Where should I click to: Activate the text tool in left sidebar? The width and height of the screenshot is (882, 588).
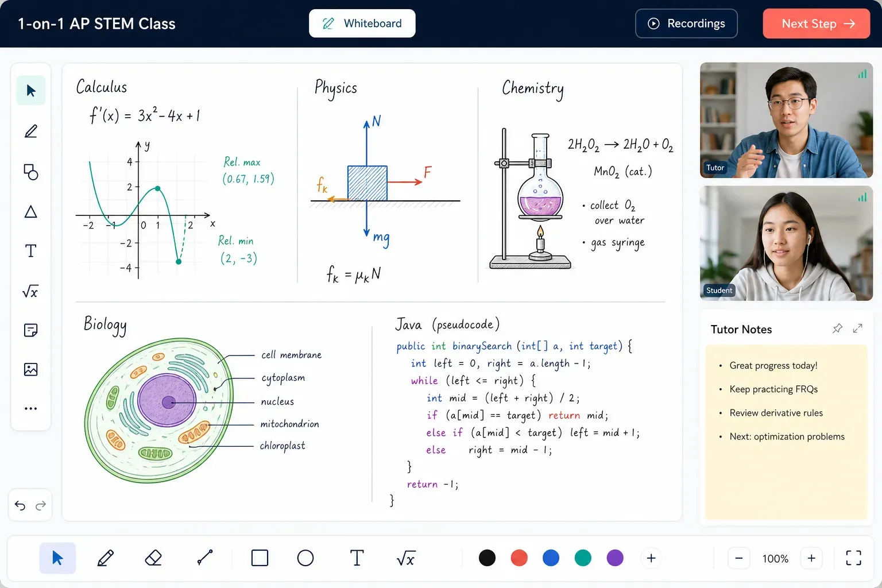coord(31,251)
